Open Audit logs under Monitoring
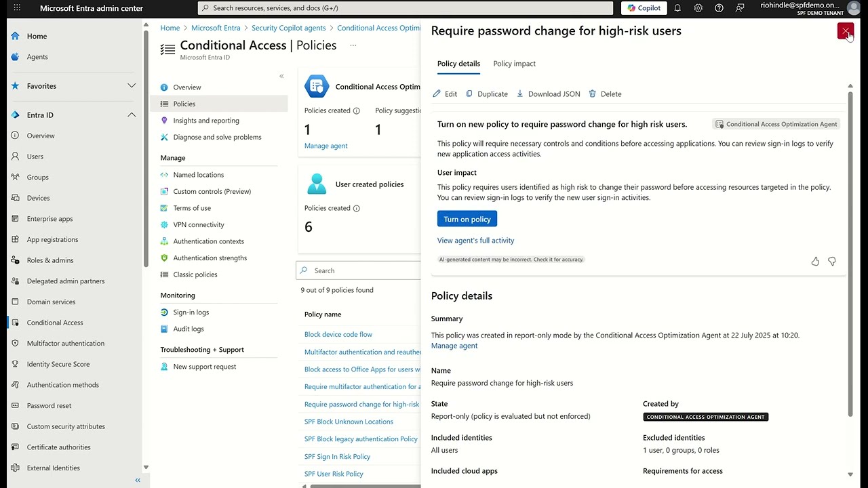Viewport: 868px width, 488px height. pyautogui.click(x=189, y=329)
